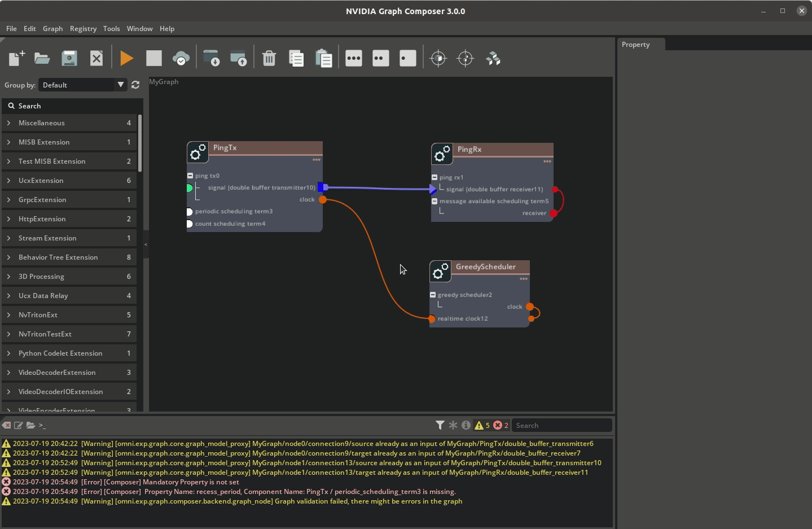Open the console filter funnel icon

click(440, 425)
